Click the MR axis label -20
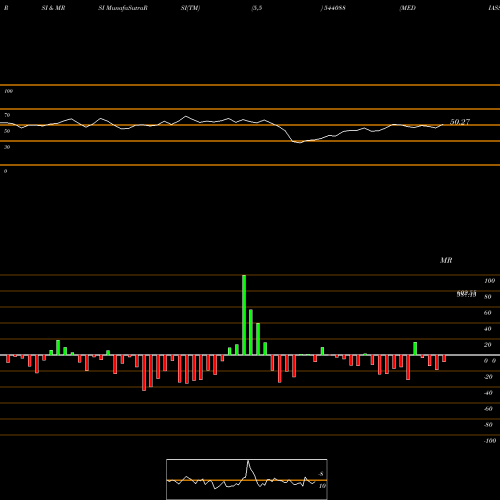 coord(488,377)
